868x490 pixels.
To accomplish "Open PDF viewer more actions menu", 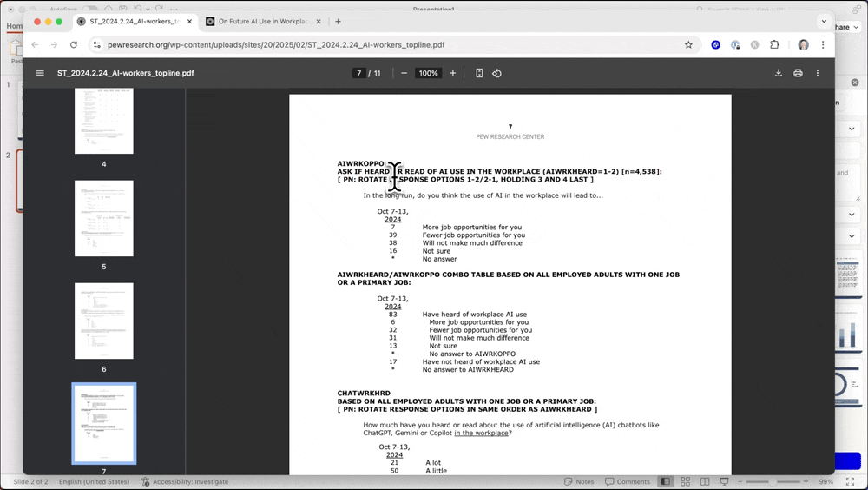I will tap(818, 73).
